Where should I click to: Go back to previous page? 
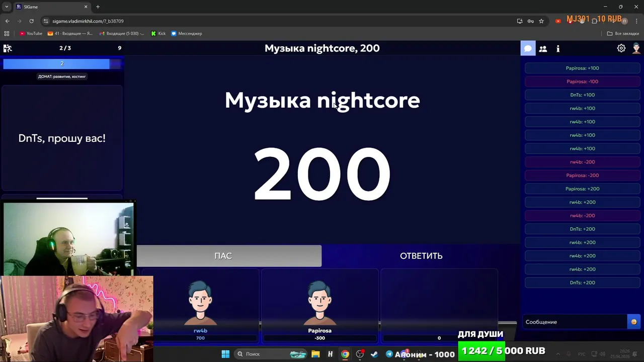[x=7, y=21]
